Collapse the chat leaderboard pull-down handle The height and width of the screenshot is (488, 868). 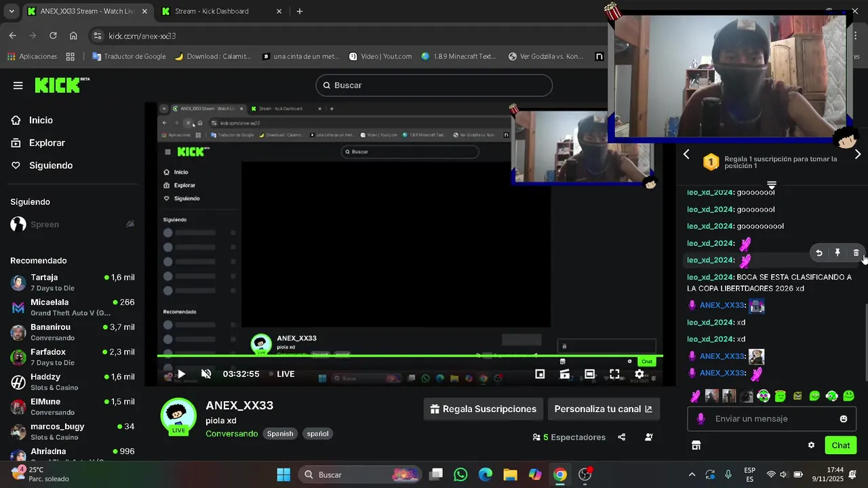click(772, 185)
